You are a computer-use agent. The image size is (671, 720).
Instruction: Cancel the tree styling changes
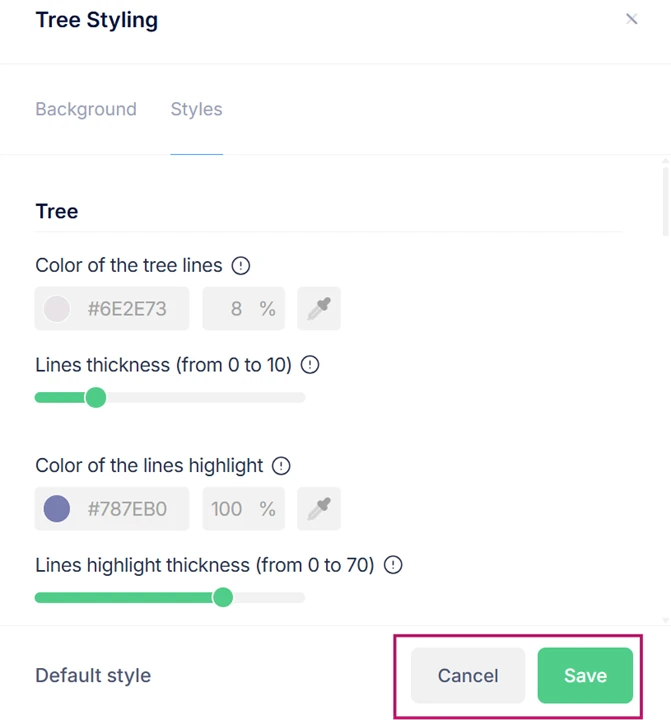(x=468, y=675)
